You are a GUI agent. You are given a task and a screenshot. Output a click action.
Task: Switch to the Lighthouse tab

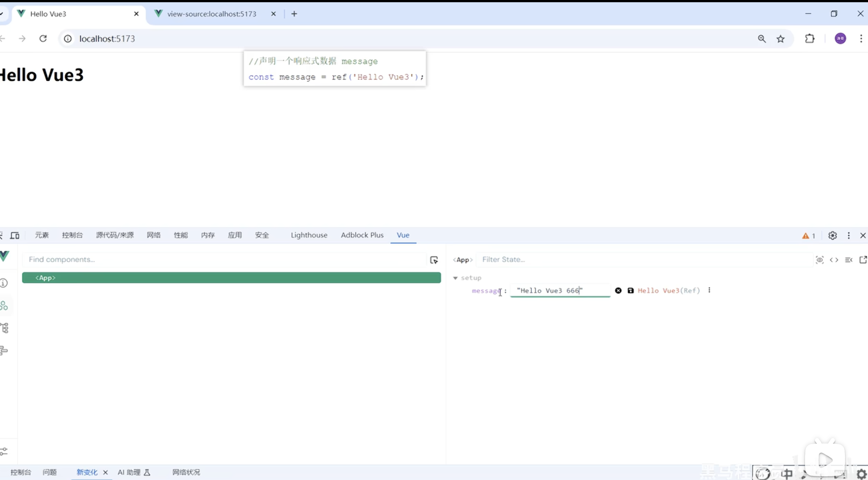(309, 235)
